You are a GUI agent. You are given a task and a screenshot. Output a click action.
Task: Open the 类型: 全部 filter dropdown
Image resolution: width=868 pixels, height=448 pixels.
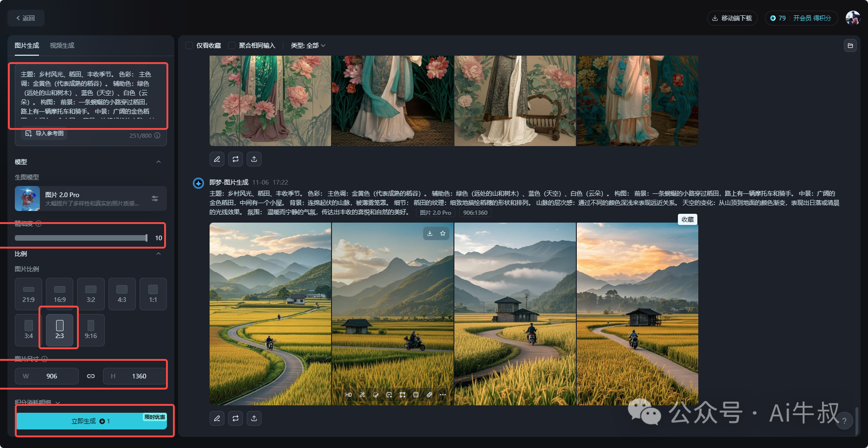[x=308, y=45]
